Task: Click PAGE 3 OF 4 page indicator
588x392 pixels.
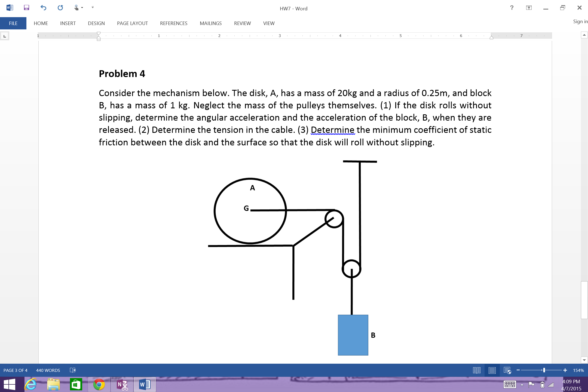Action: click(15, 370)
